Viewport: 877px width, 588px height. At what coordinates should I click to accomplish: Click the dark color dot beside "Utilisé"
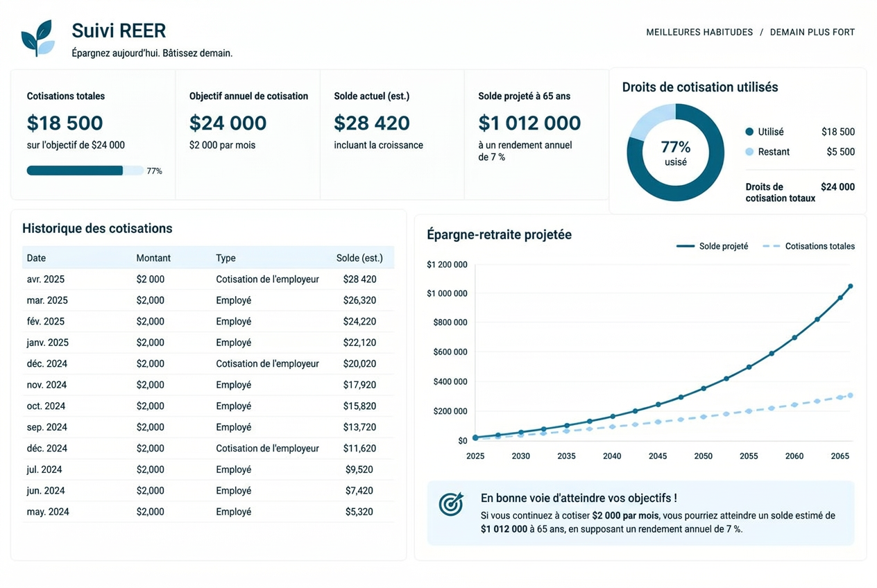click(749, 132)
